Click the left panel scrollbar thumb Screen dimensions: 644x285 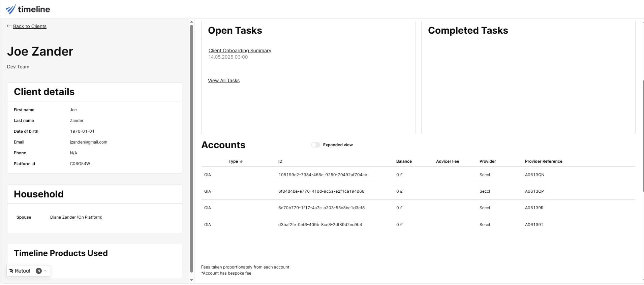(x=191, y=148)
